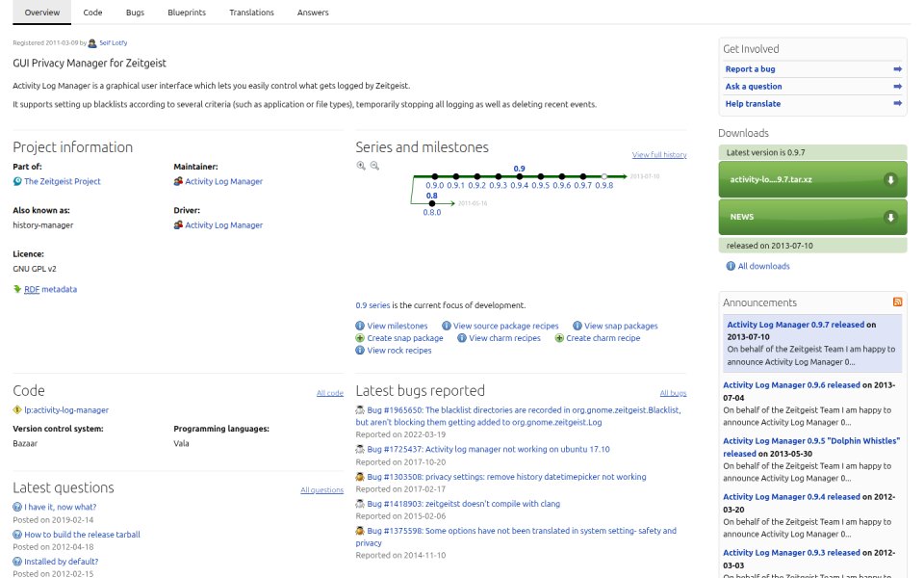Click the 0.9.7 milestone on the timeline

tap(583, 185)
